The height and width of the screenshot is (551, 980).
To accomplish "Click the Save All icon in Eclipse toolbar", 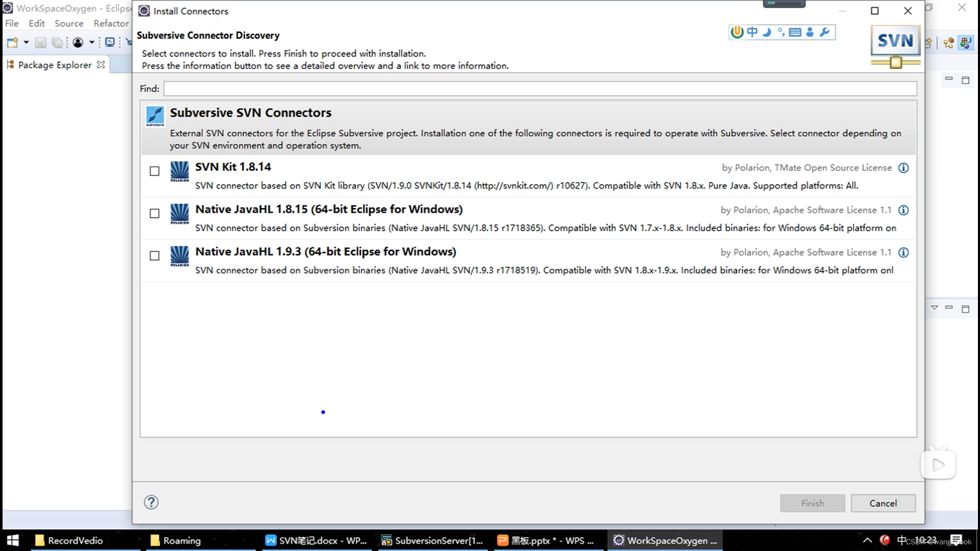I will click(57, 43).
